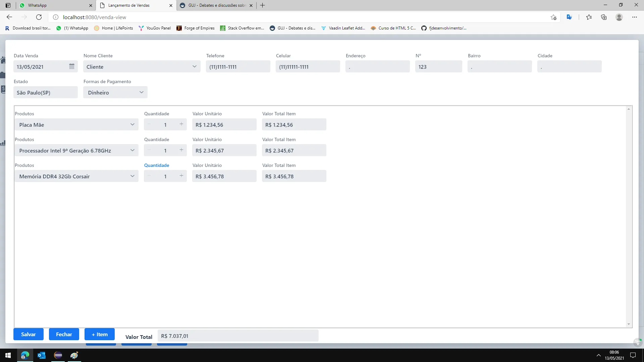Add a new item with + Item
Viewport: 644px width, 362px height.
click(100, 334)
